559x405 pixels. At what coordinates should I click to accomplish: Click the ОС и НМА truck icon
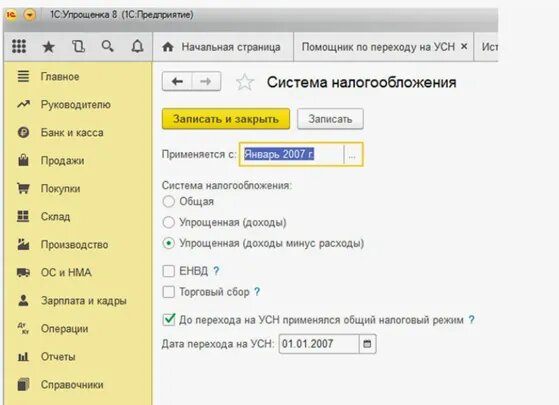tap(24, 273)
